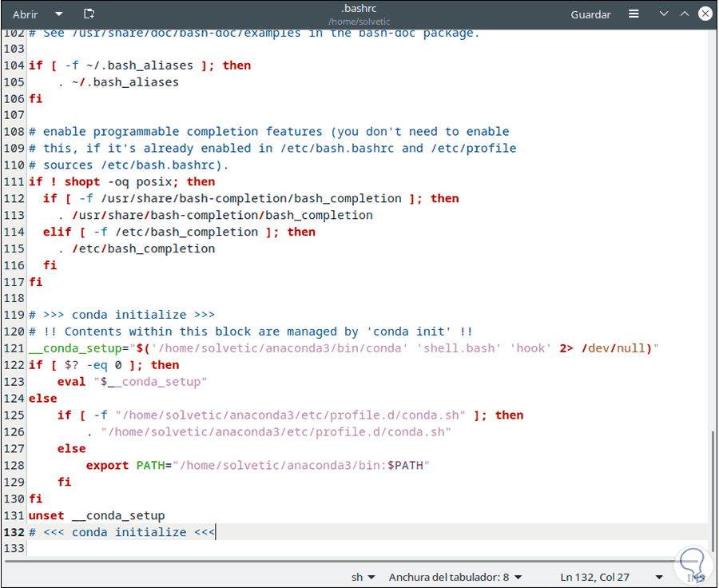This screenshot has width=719, height=588.
Task: Expand the cursor position dropdown arrow
Action: (659, 578)
